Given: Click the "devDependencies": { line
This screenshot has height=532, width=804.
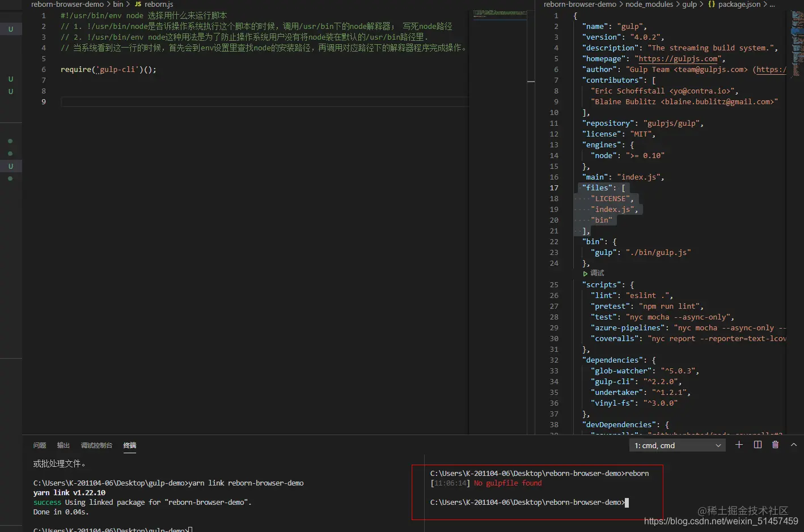Looking at the screenshot, I should pyautogui.click(x=625, y=424).
